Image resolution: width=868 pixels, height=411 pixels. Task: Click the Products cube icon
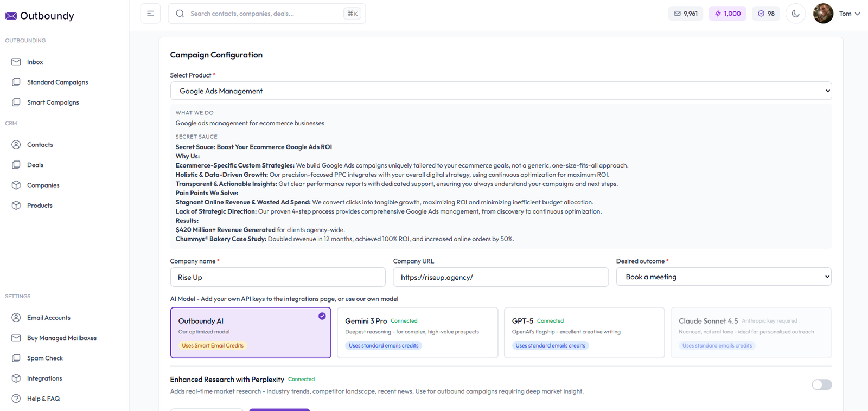(16, 206)
